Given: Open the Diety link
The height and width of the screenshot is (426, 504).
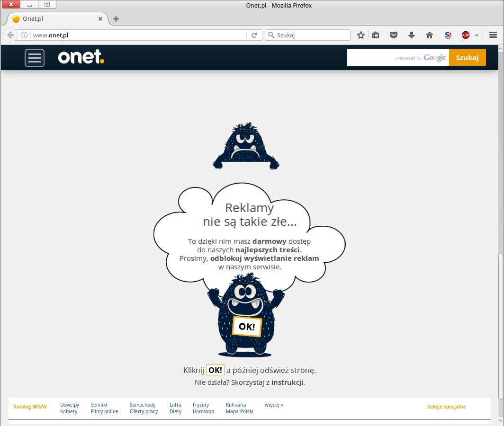Looking at the screenshot, I should (175, 411).
